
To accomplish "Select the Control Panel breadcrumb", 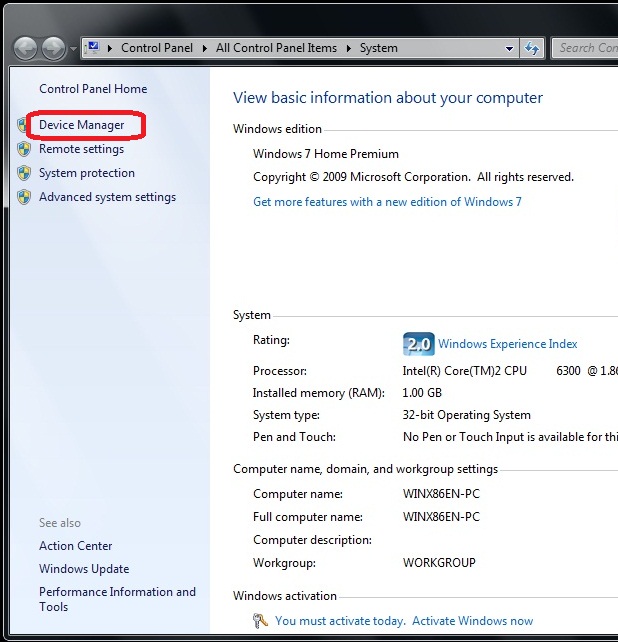I will click(157, 48).
